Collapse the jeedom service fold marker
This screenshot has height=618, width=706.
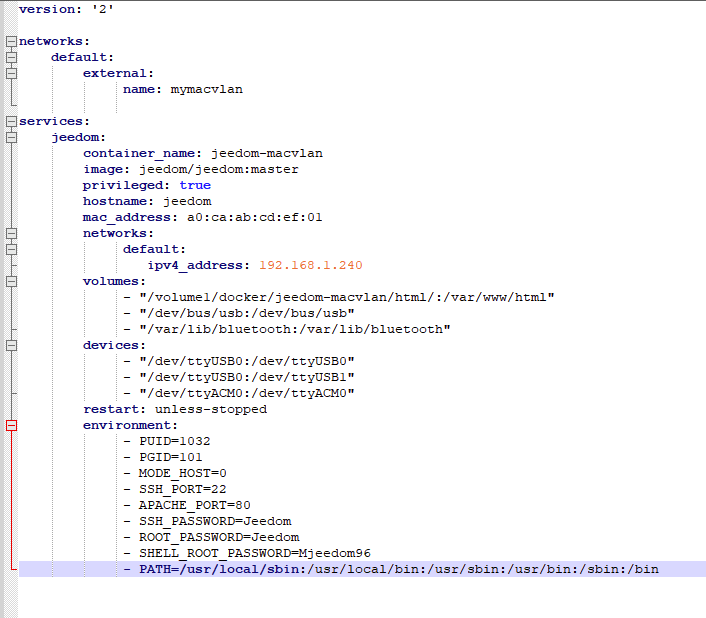[12, 137]
